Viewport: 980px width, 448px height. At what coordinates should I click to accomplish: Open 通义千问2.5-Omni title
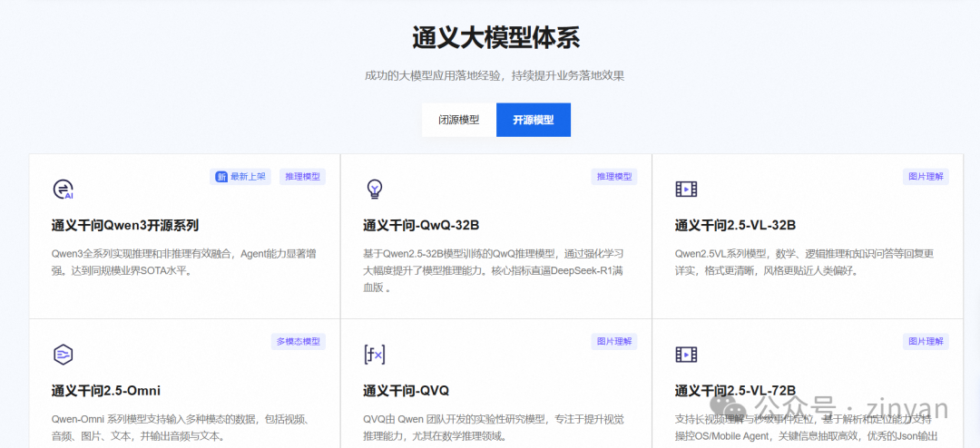pyautogui.click(x=106, y=391)
